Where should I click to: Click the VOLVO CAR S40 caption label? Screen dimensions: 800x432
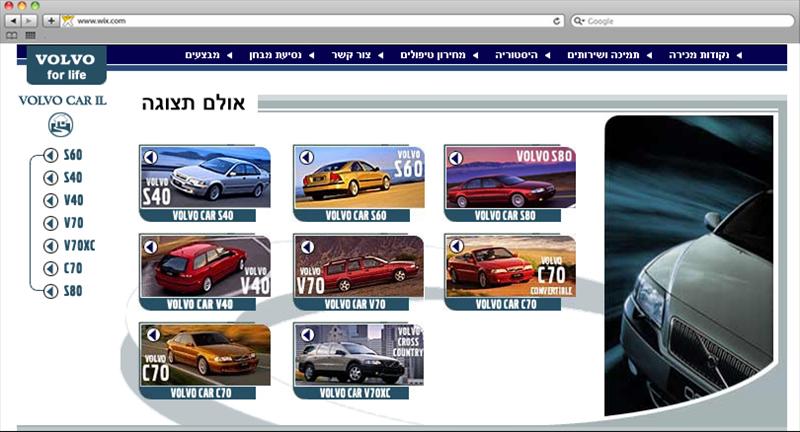pyautogui.click(x=203, y=215)
